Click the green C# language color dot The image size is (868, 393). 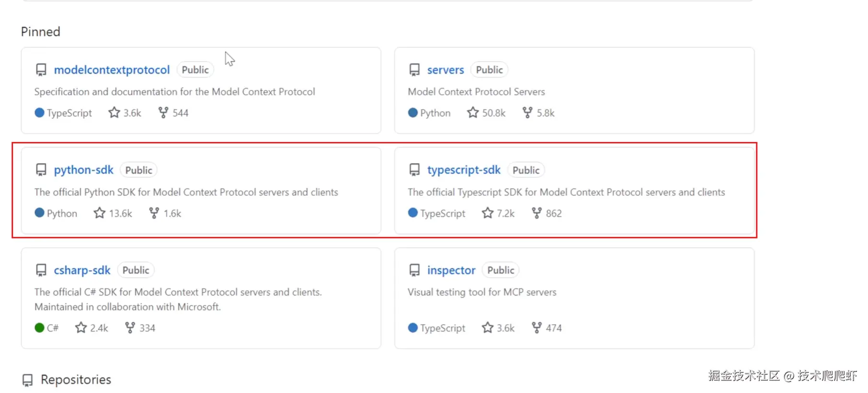pyautogui.click(x=39, y=328)
